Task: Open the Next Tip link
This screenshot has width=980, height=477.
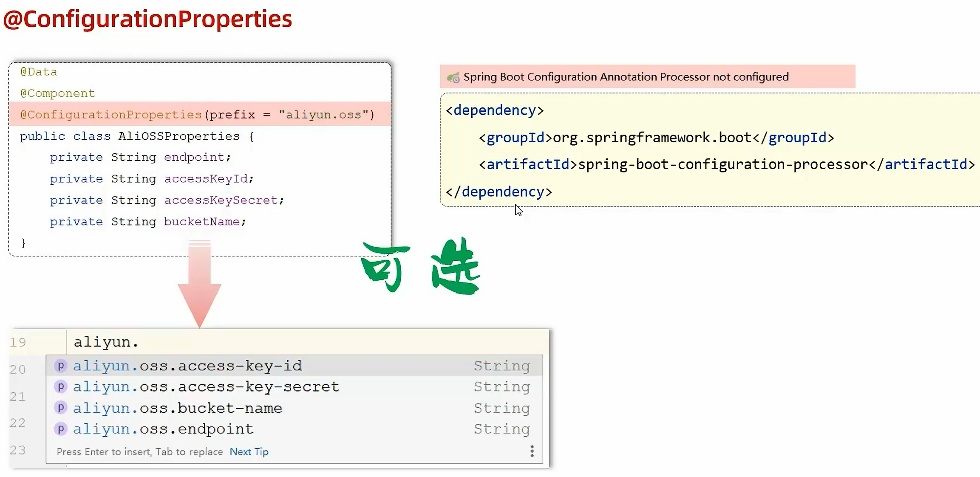Action: pyautogui.click(x=249, y=452)
